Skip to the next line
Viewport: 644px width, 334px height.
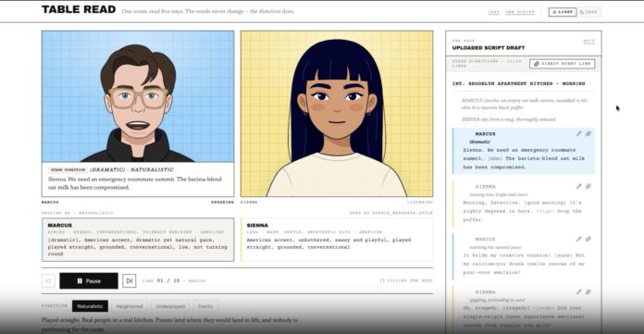129,281
